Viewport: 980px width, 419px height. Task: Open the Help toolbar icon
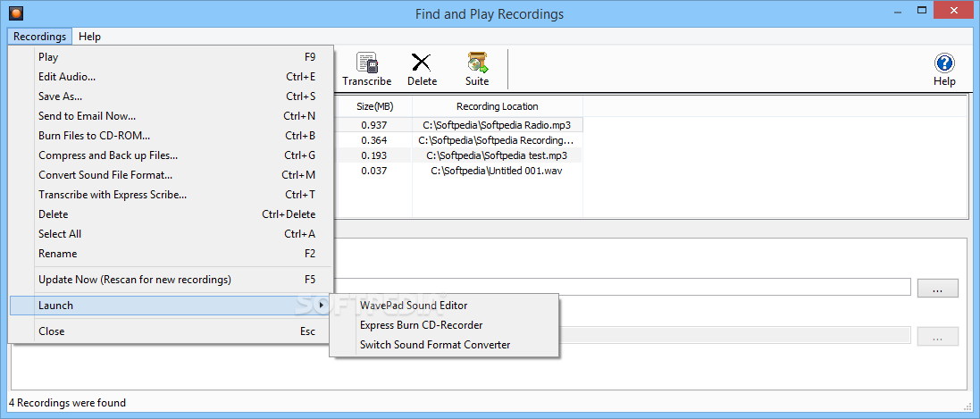pyautogui.click(x=943, y=69)
